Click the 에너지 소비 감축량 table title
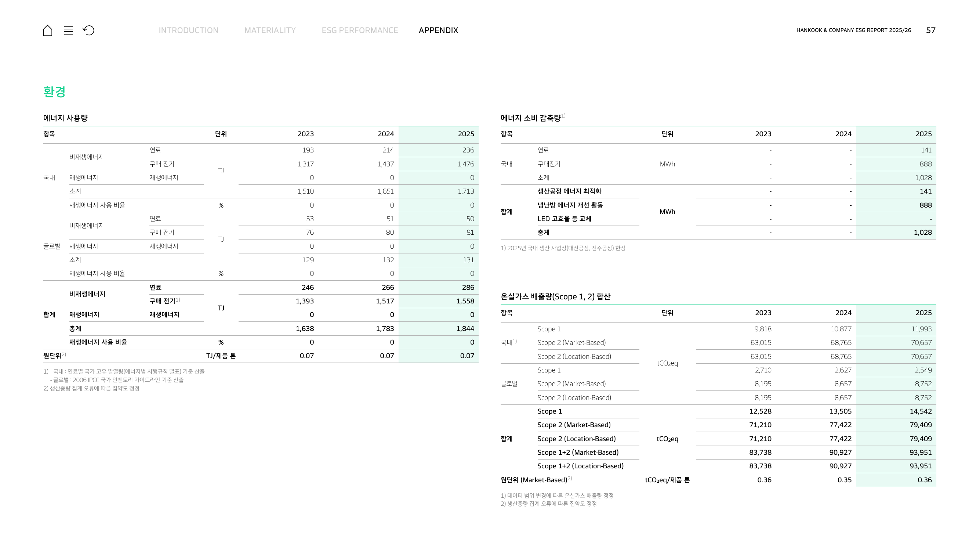This screenshot has height=551, width=980. click(x=530, y=118)
